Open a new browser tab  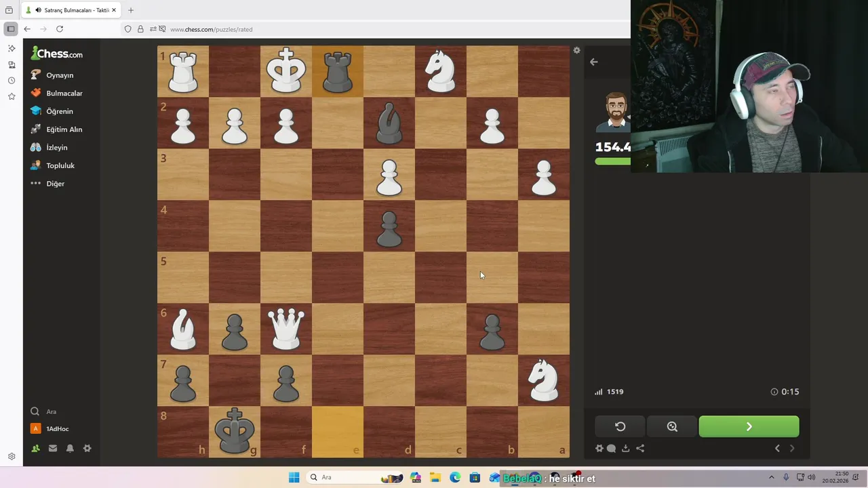coord(131,10)
